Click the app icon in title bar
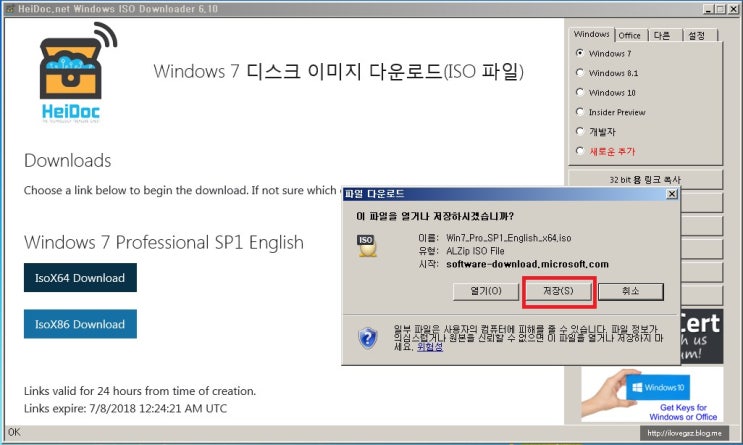The width and height of the screenshot is (743, 445). [x=9, y=9]
